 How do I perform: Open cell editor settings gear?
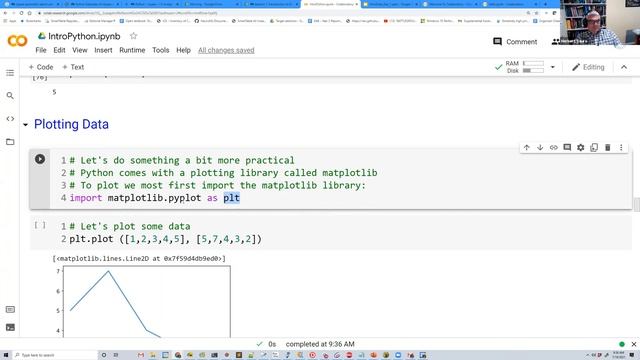pyautogui.click(x=580, y=147)
